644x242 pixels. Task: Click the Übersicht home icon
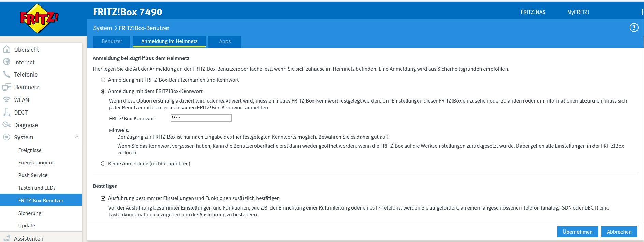6,49
